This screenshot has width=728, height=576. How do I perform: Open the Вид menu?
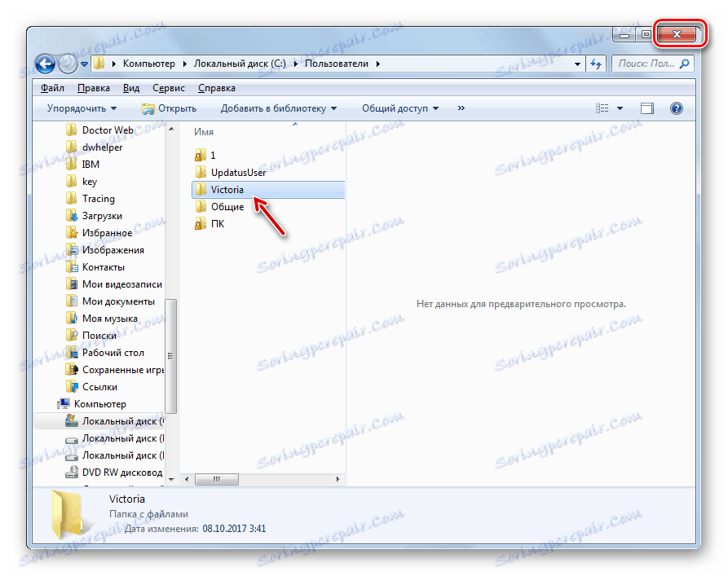click(131, 88)
